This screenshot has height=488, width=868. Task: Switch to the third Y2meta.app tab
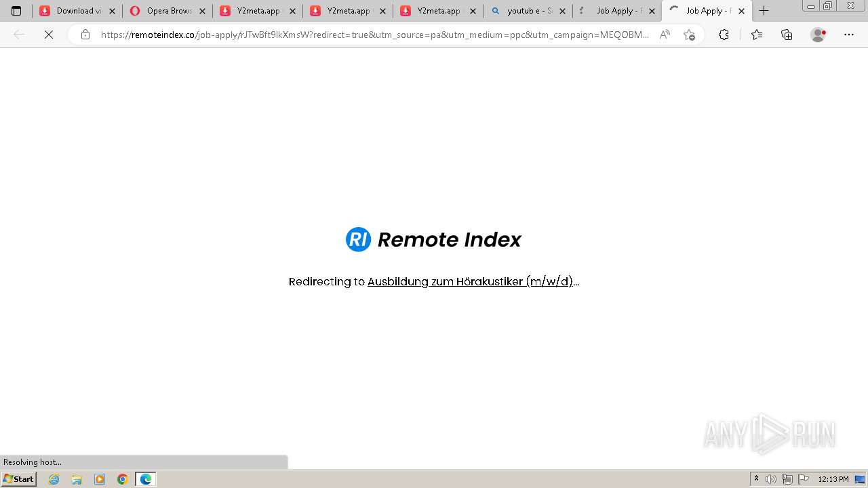point(438,11)
